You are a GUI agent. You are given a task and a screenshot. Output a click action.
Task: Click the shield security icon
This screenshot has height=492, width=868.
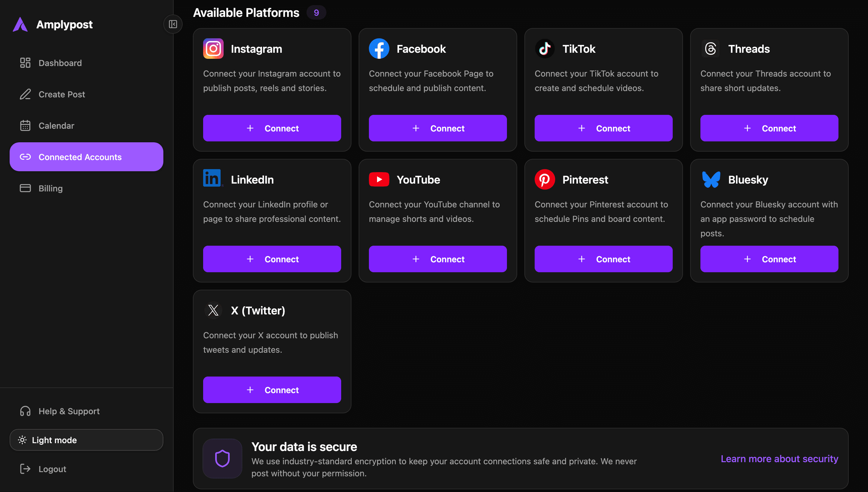click(222, 459)
